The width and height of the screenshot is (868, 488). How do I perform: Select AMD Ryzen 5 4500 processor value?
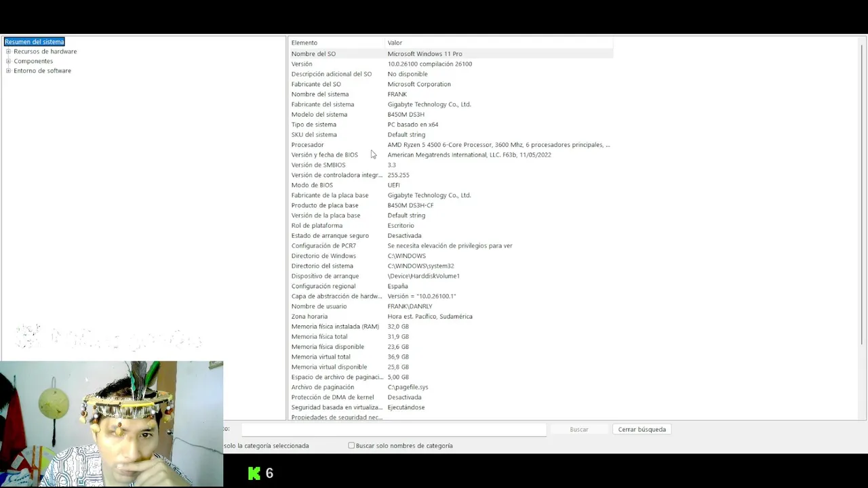click(498, 145)
